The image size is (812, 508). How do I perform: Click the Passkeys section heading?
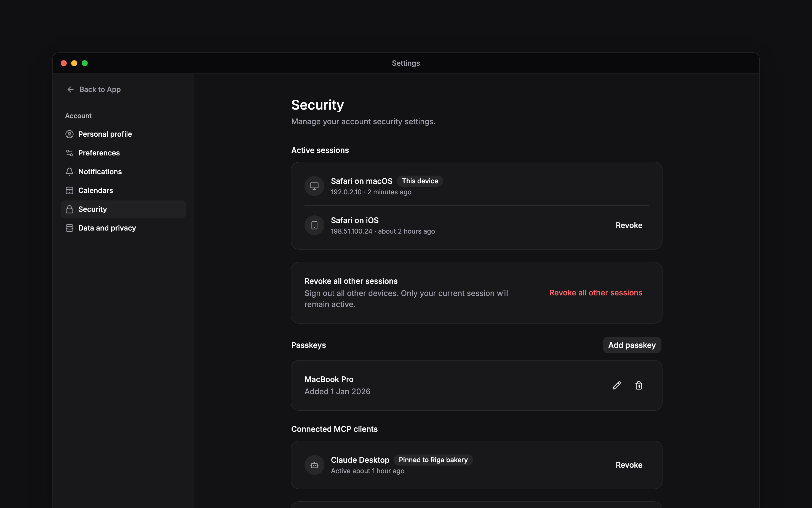(x=308, y=345)
